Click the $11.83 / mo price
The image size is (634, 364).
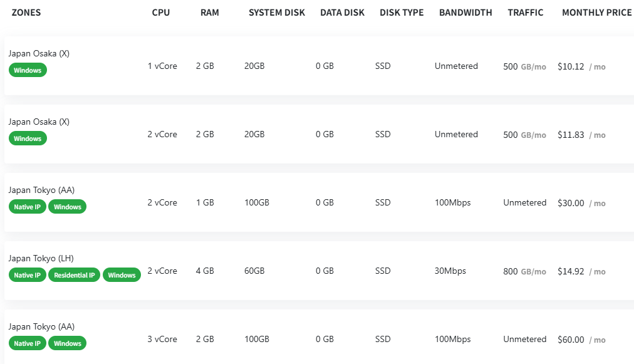click(x=581, y=135)
